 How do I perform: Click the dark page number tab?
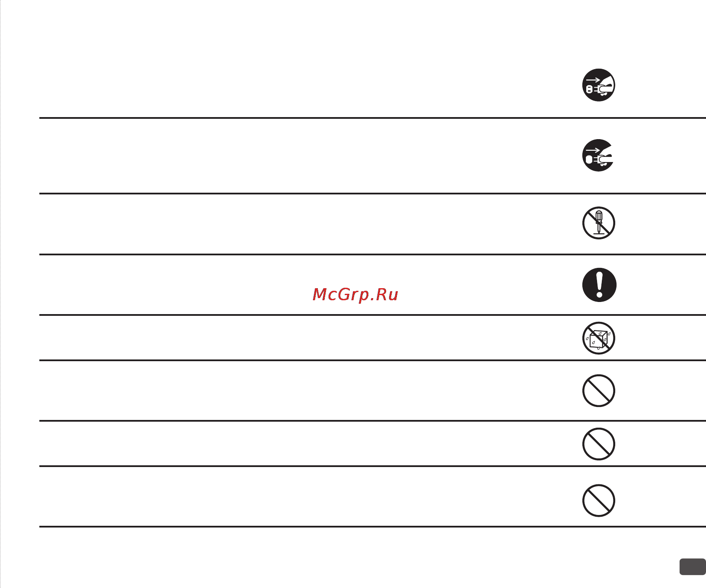pyautogui.click(x=693, y=567)
